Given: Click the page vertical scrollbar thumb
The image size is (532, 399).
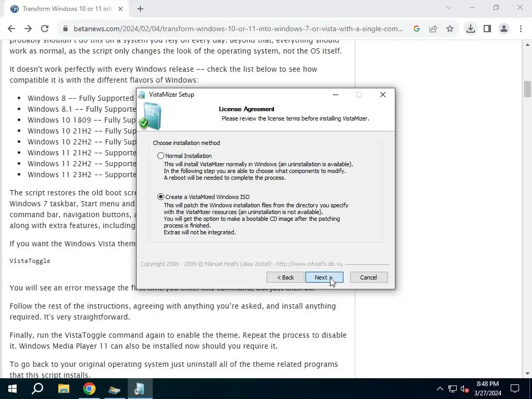Looking at the screenshot, I should click(527, 89).
